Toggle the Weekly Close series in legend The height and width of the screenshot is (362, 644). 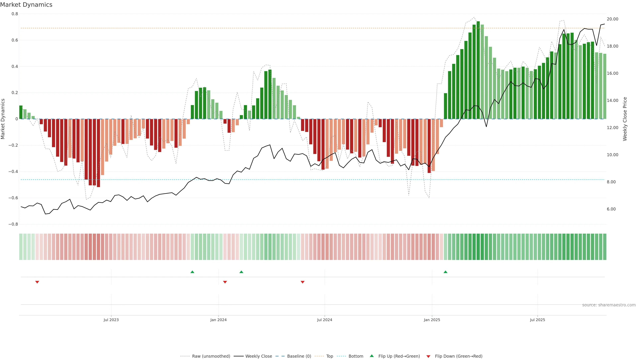[258, 356]
